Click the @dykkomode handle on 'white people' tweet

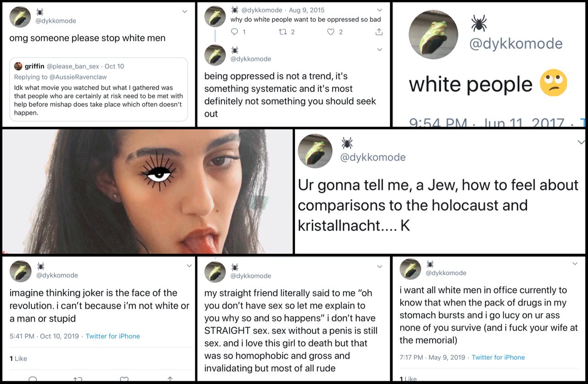(515, 44)
